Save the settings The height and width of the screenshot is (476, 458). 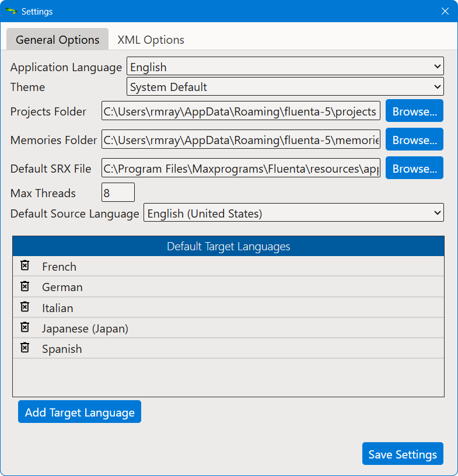(x=403, y=453)
